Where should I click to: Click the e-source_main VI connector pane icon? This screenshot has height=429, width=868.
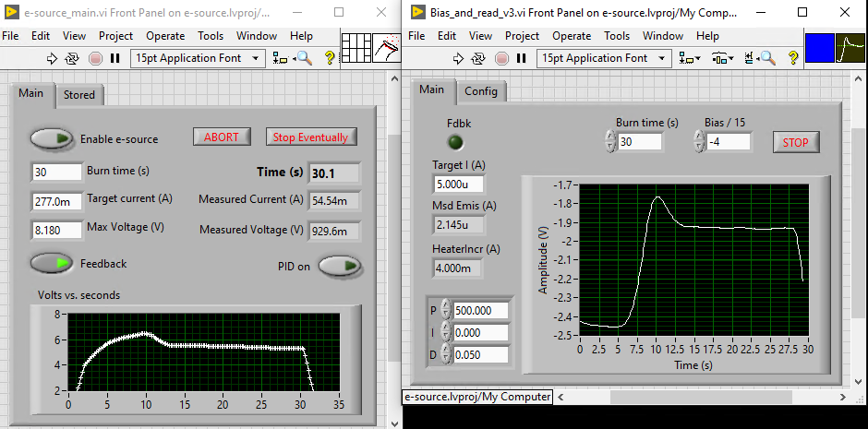pos(356,47)
